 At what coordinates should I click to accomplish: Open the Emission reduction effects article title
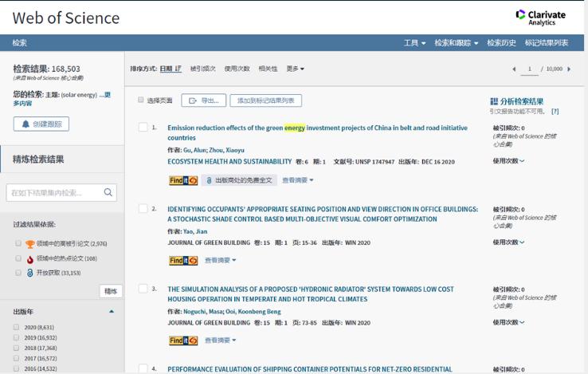tap(317, 132)
